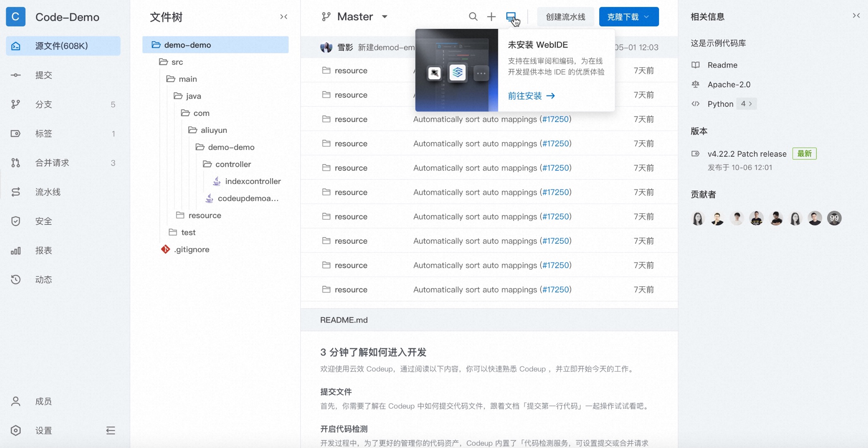Click the 99 more contributors badge

pos(834,218)
